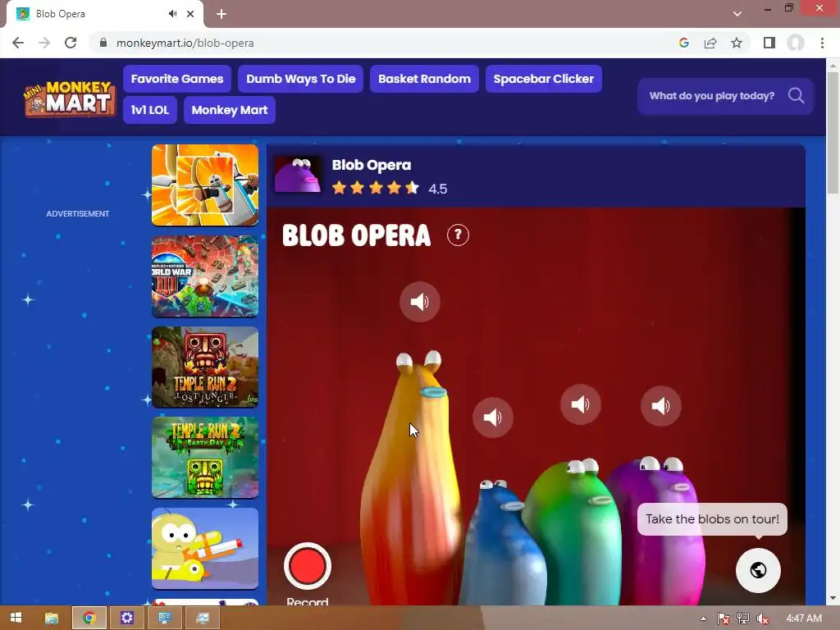Open the Windows Start menu
840x630 pixels.
click(x=16, y=618)
